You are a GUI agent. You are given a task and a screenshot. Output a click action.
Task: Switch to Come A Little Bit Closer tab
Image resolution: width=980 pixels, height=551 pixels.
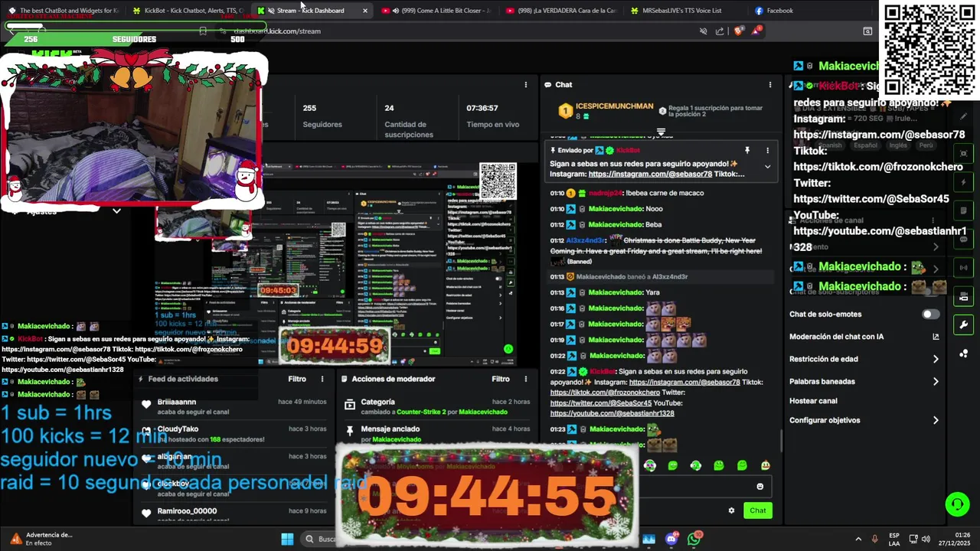[435, 11]
